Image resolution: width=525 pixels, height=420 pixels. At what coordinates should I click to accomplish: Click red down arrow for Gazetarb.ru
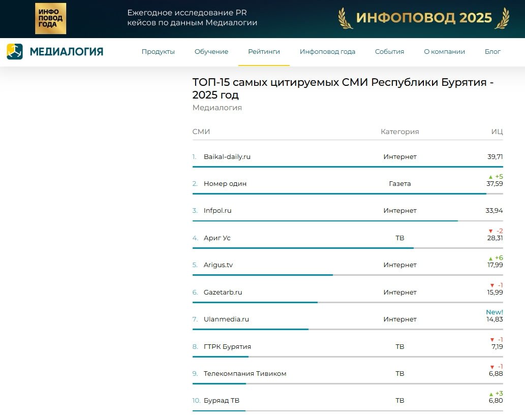click(491, 285)
